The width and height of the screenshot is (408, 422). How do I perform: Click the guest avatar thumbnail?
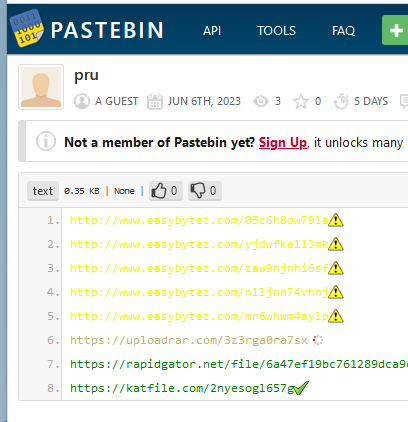pyautogui.click(x=41, y=87)
